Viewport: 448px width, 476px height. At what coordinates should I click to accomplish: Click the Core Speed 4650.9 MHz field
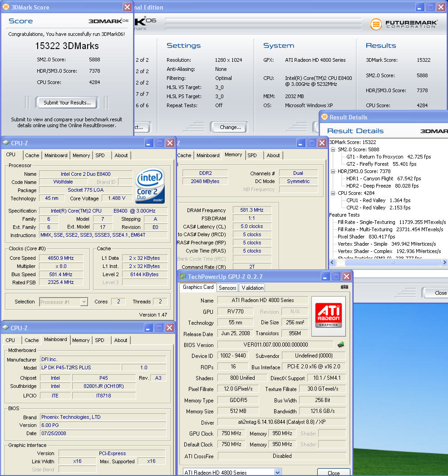pos(61,258)
